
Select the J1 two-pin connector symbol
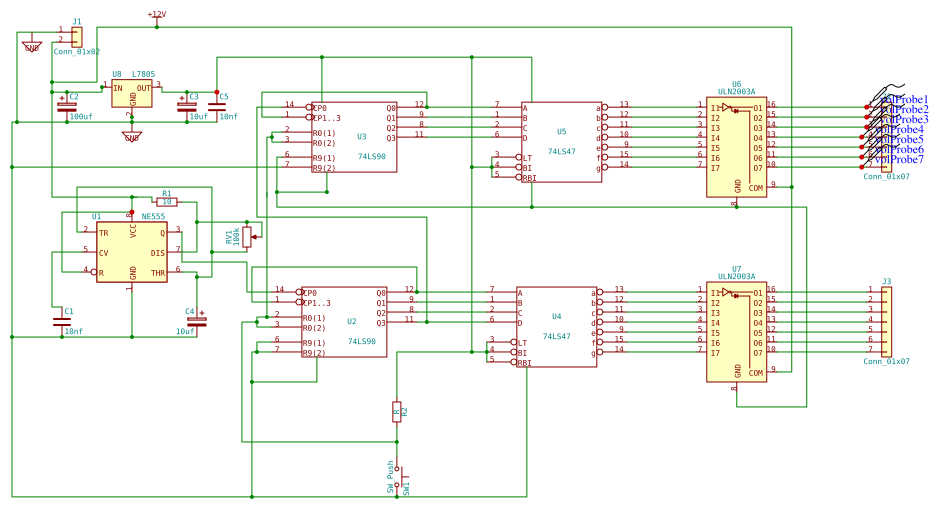(x=77, y=37)
